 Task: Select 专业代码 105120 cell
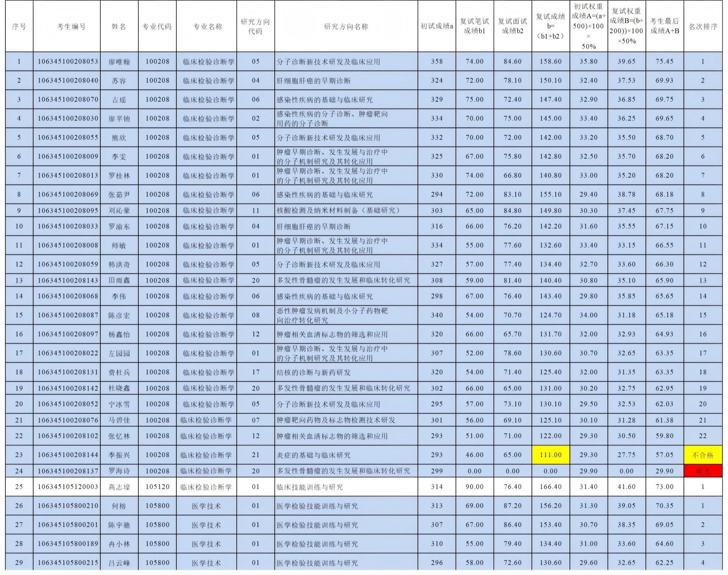click(157, 487)
